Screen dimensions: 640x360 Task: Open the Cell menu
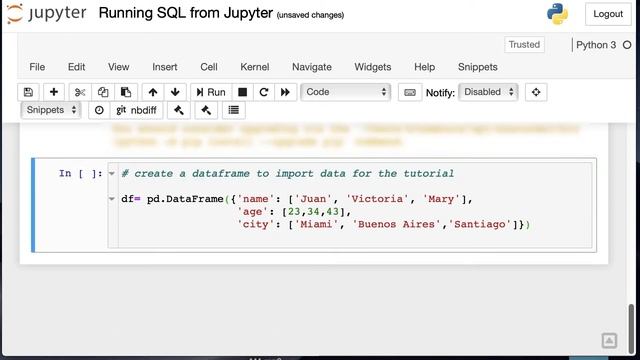(x=209, y=67)
